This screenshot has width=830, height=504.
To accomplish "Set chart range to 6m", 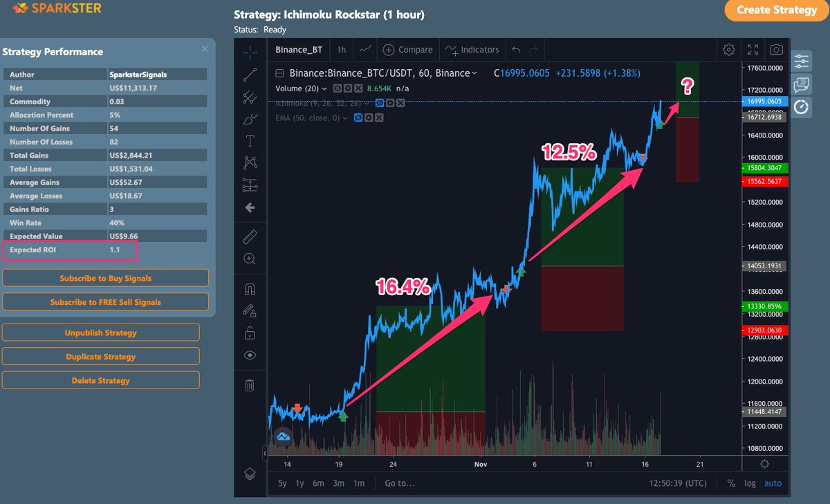I will [318, 483].
